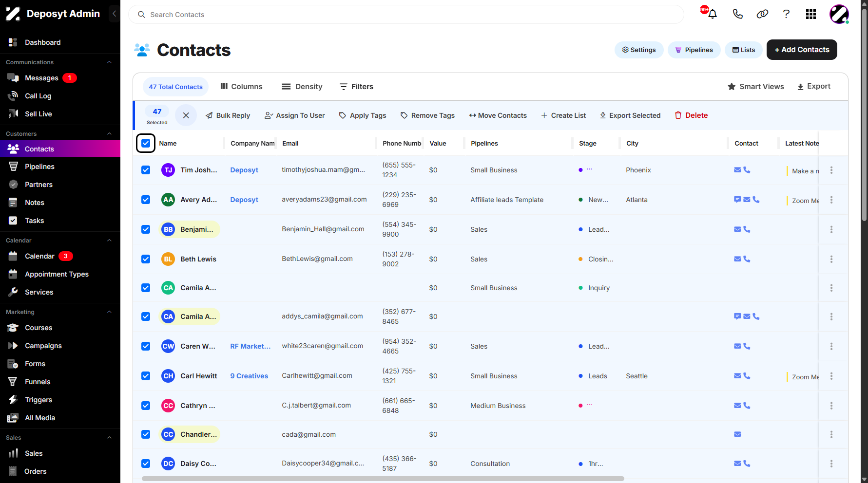
Task: Collapse the Calendar sidebar section
Action: pos(109,241)
